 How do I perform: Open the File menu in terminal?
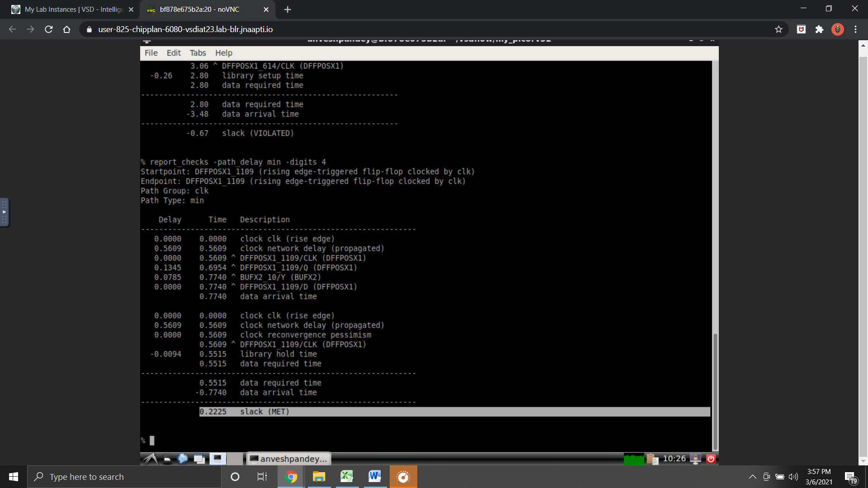(x=151, y=53)
